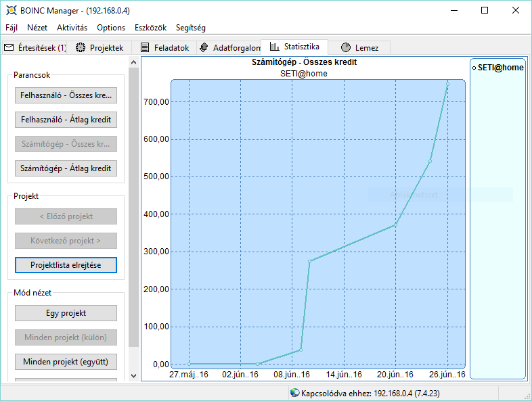The height and width of the screenshot is (401, 532).
Task: Click the BOINC Manager title bar icon
Action: click(12, 10)
